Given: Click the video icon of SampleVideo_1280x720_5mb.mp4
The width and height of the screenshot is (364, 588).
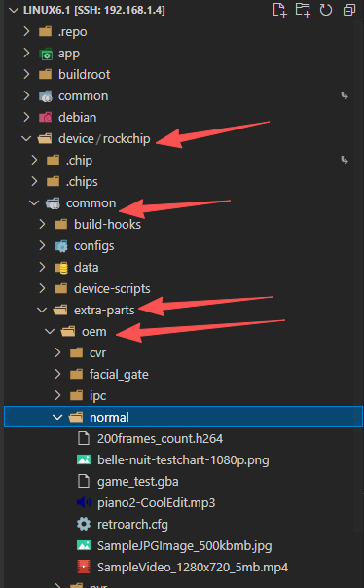Looking at the screenshot, I should (84, 567).
